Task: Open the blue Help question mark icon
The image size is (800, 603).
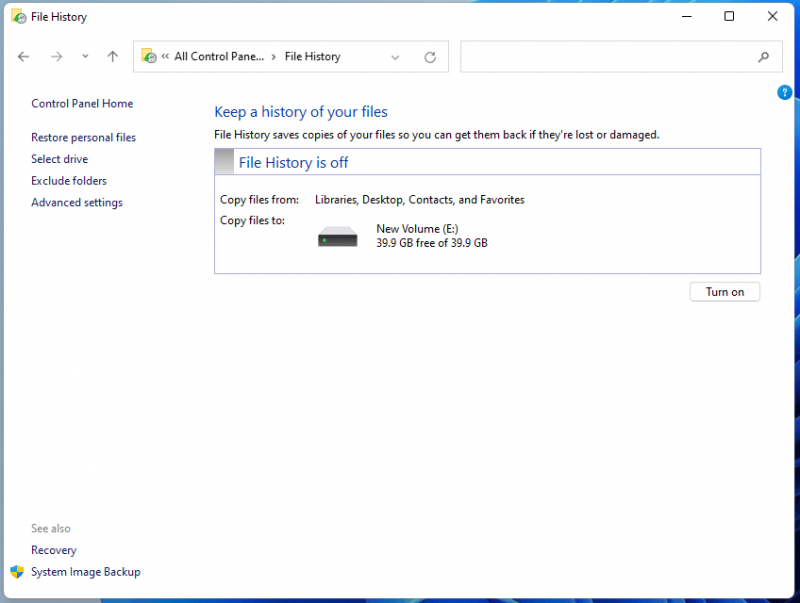Action: tap(784, 92)
